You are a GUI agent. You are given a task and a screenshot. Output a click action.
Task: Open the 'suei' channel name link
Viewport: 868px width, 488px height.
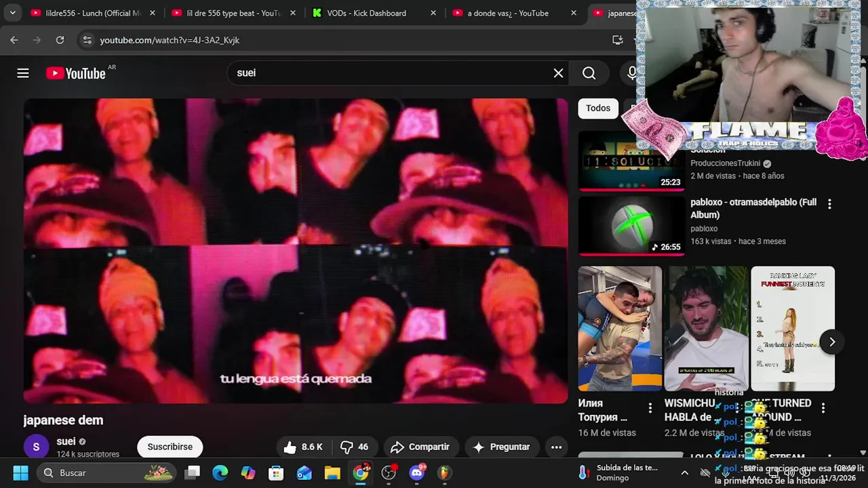(x=66, y=441)
